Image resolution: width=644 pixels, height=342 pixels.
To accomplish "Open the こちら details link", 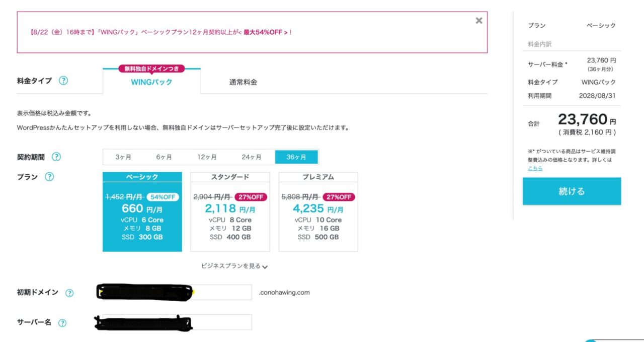I will (x=535, y=168).
